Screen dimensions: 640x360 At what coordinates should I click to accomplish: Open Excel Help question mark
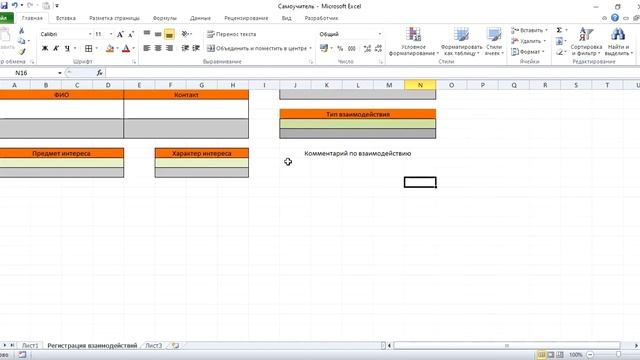[615, 18]
